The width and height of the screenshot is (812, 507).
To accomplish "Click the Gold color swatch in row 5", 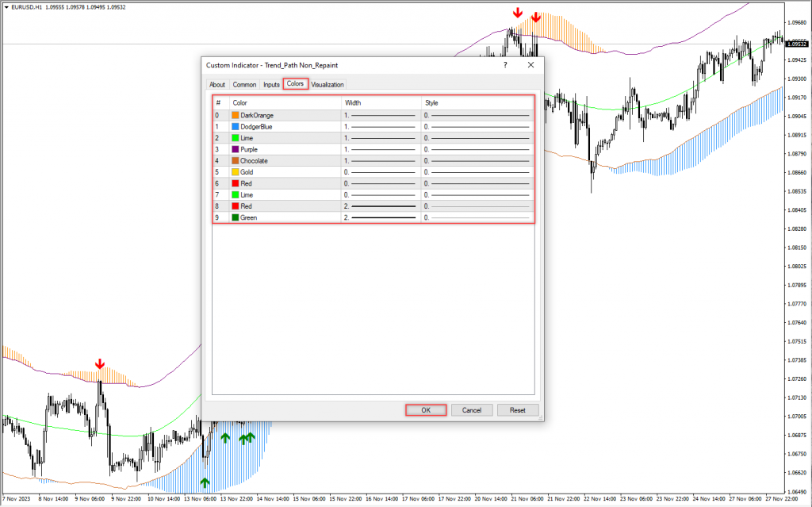I will point(236,171).
